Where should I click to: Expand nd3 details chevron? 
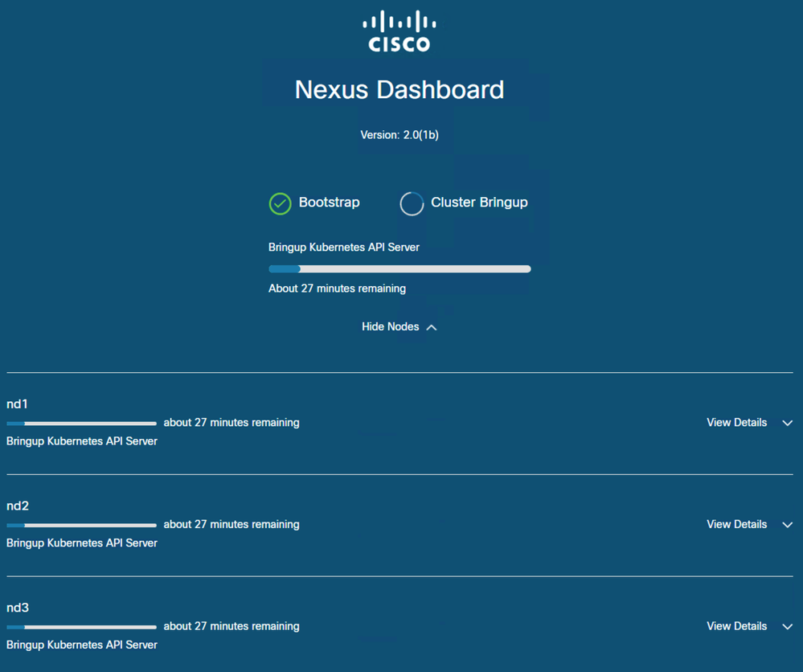[x=788, y=626]
